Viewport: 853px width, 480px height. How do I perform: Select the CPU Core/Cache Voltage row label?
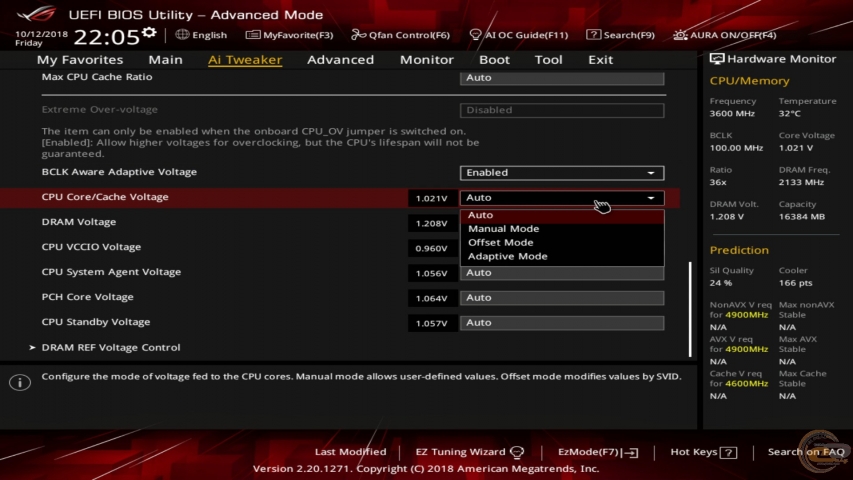(105, 197)
